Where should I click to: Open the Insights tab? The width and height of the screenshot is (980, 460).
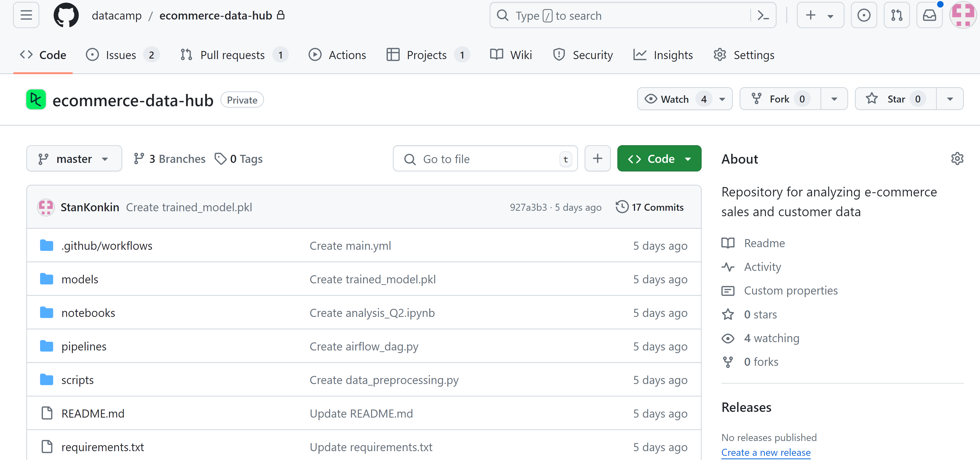(x=663, y=55)
